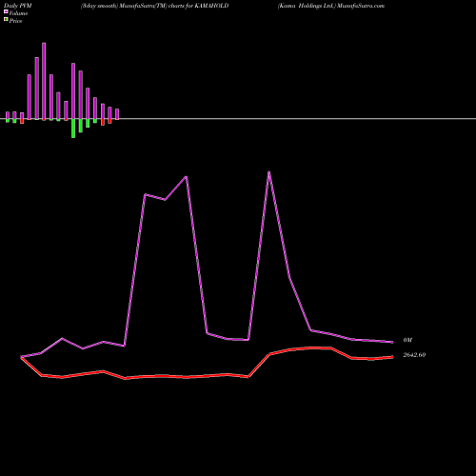
Task: Click the right end of the magenta volume line
Action: pyautogui.click(x=392, y=342)
